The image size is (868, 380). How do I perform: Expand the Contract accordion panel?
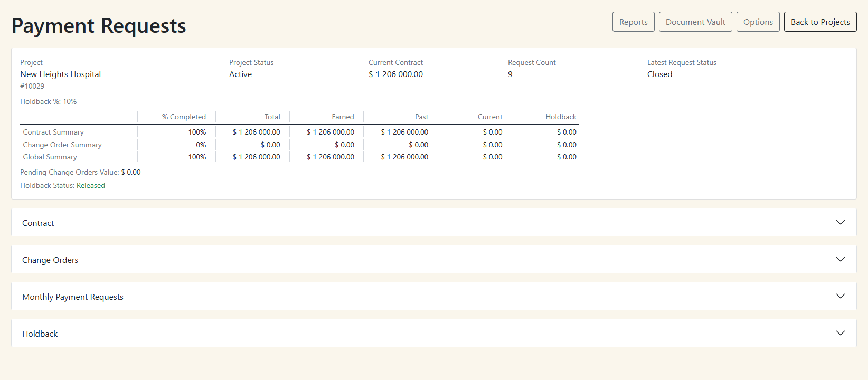[x=38, y=223]
